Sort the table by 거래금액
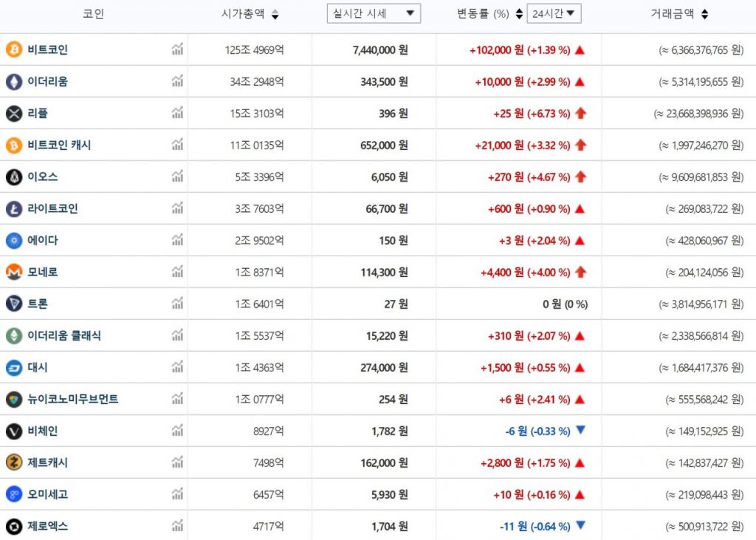Screen dimensions: 756x540 (704, 14)
